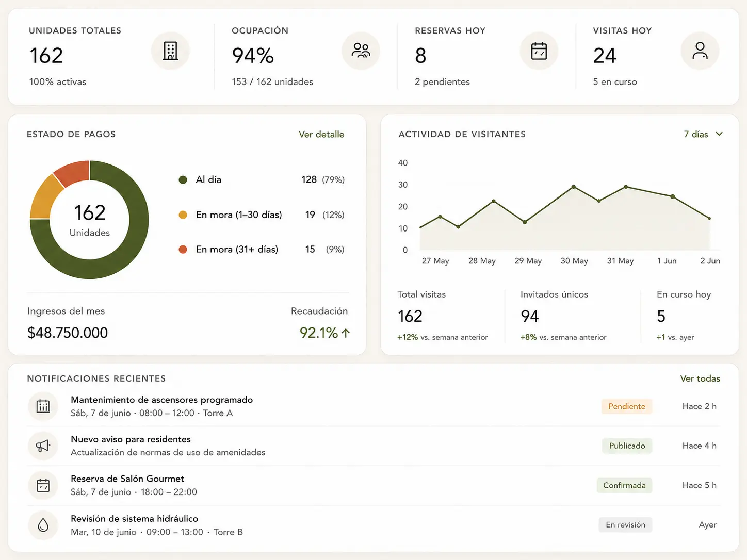Click the Pendiente status badge
The width and height of the screenshot is (747, 560).
coord(627,406)
